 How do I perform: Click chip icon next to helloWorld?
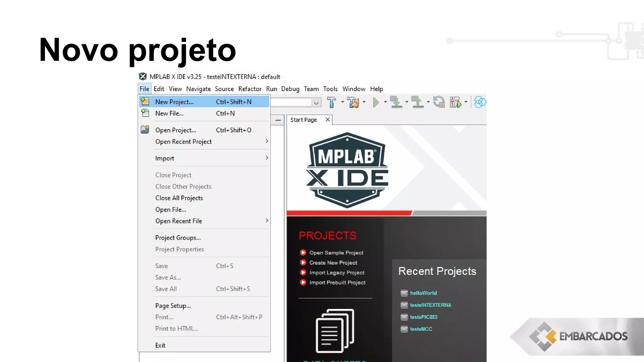click(x=404, y=293)
